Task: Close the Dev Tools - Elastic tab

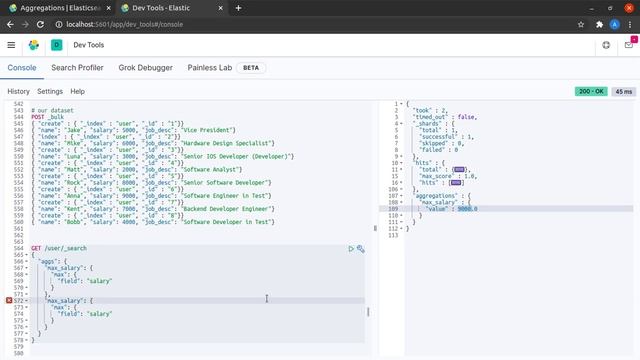Action: click(220, 8)
